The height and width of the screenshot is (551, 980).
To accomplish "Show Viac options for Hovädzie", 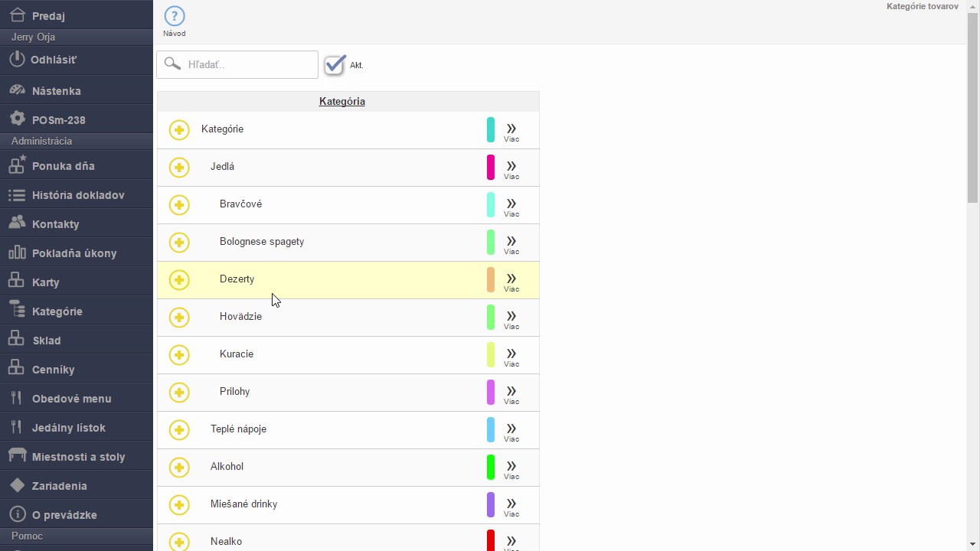I will [x=511, y=320].
